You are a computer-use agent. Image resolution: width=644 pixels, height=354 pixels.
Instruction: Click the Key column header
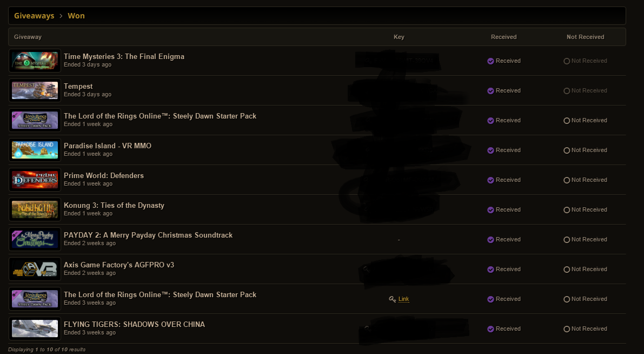(399, 37)
